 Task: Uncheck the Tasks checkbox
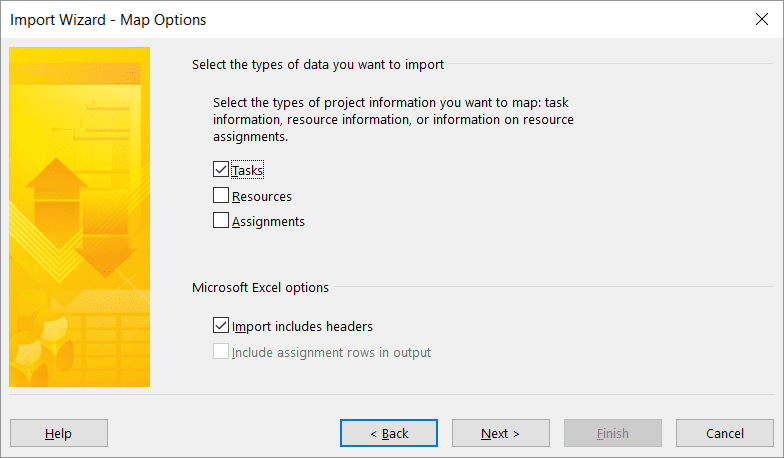[220, 170]
